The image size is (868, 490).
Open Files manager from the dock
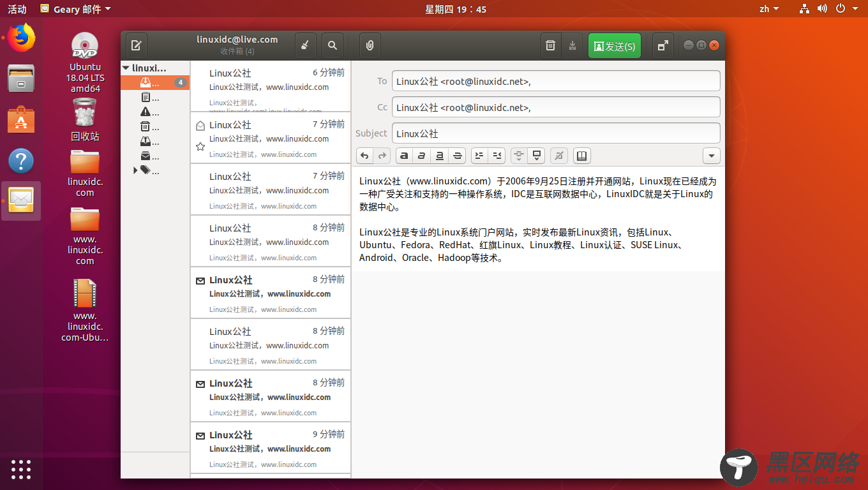click(21, 78)
